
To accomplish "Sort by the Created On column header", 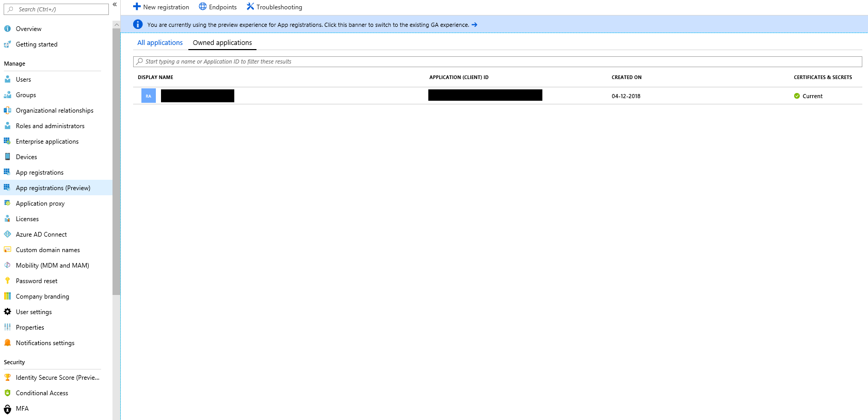I will 626,77.
